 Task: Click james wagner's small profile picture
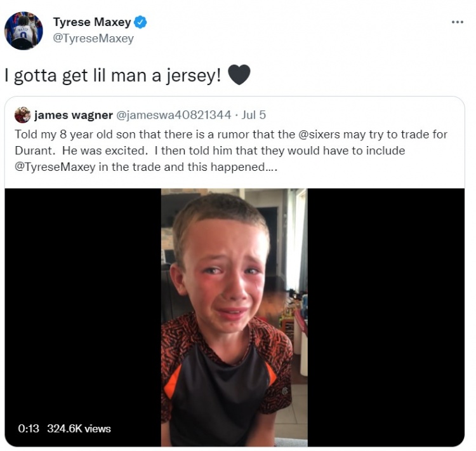[22, 115]
